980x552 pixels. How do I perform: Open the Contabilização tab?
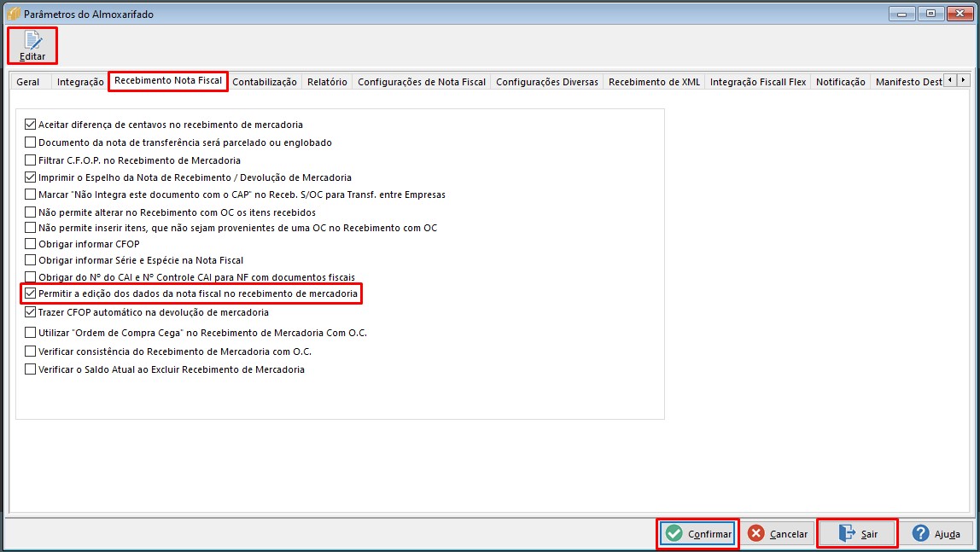265,82
